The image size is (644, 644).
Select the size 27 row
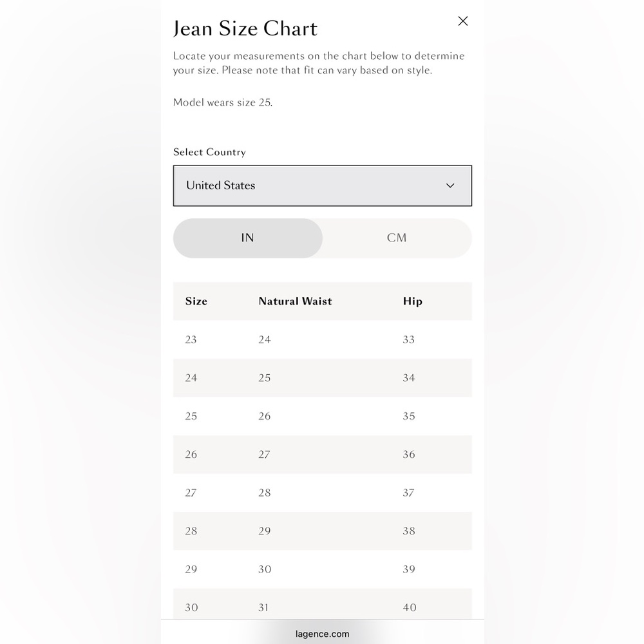[x=323, y=493]
